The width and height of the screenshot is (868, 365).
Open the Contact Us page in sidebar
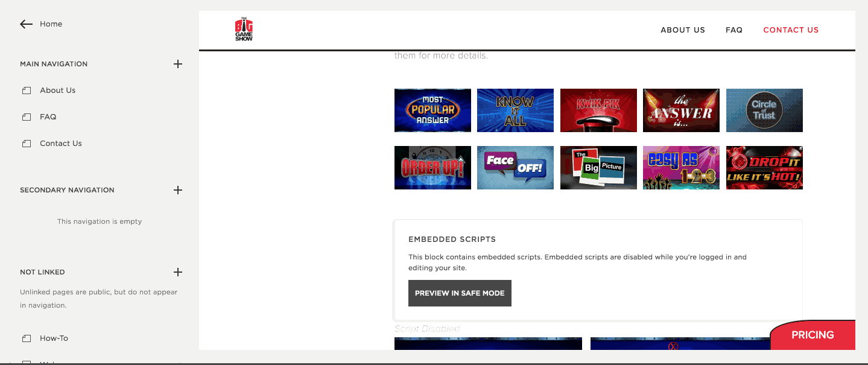(x=61, y=144)
